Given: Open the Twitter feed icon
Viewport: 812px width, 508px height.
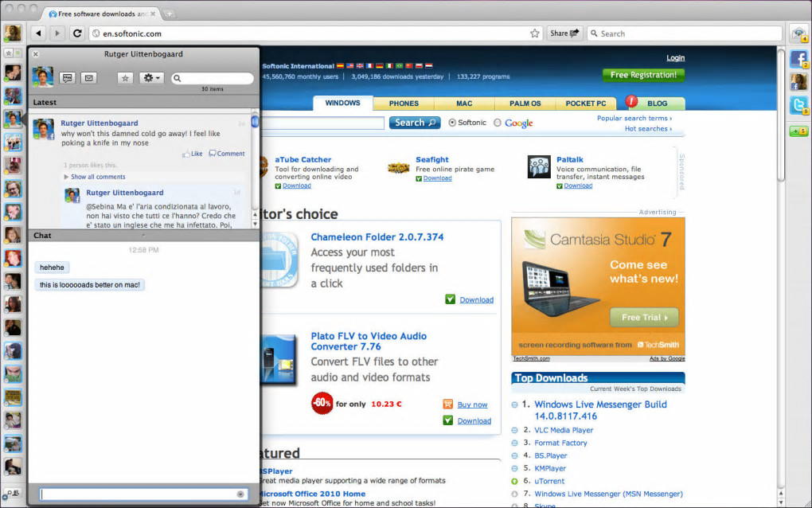Looking at the screenshot, I should [799, 106].
